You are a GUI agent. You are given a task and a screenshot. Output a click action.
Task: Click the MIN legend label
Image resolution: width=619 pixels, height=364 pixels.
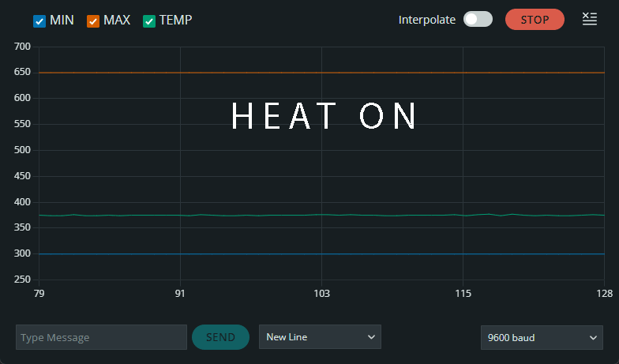point(62,21)
